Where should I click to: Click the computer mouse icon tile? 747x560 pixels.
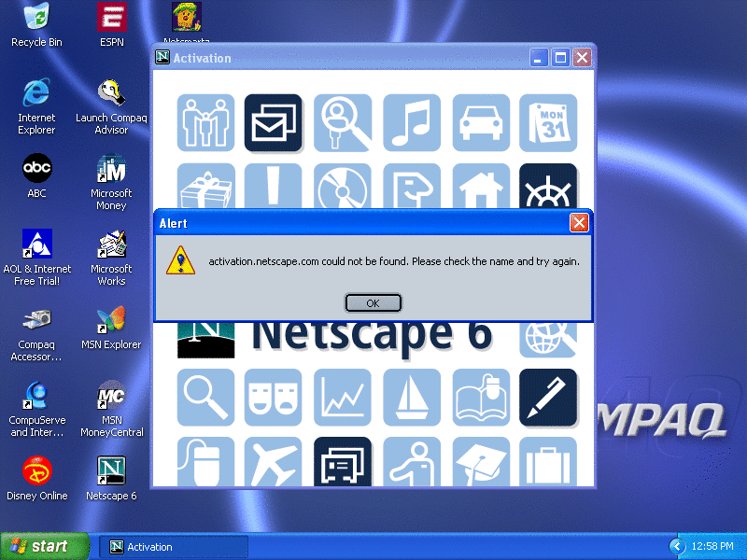(205, 461)
